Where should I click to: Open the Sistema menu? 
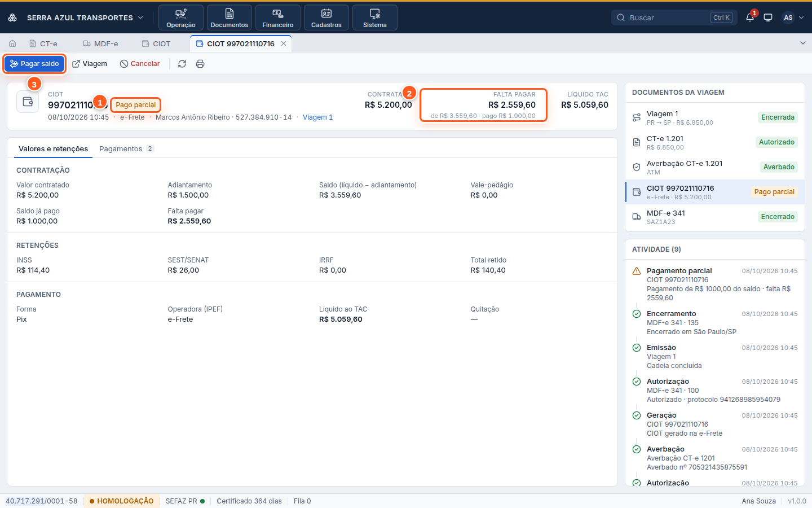(x=375, y=17)
